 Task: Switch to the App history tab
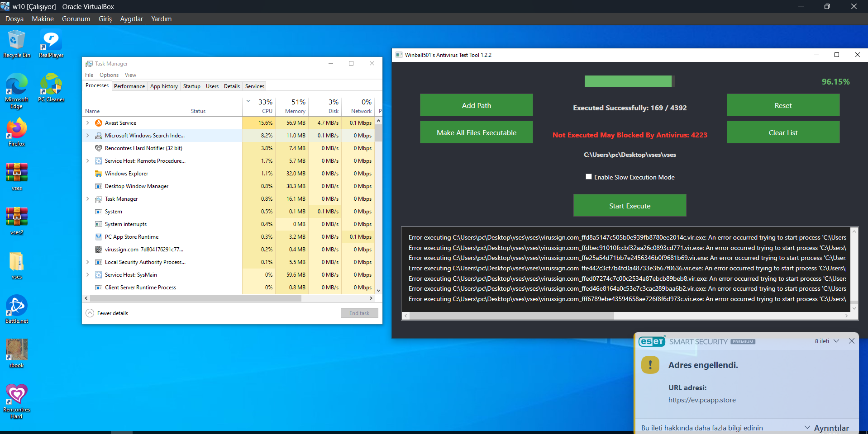(164, 86)
